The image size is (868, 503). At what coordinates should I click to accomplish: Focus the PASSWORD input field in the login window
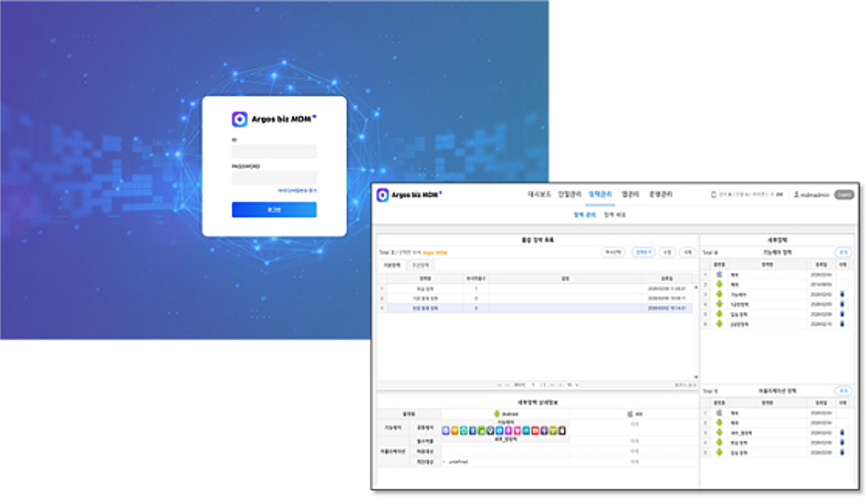point(274,178)
